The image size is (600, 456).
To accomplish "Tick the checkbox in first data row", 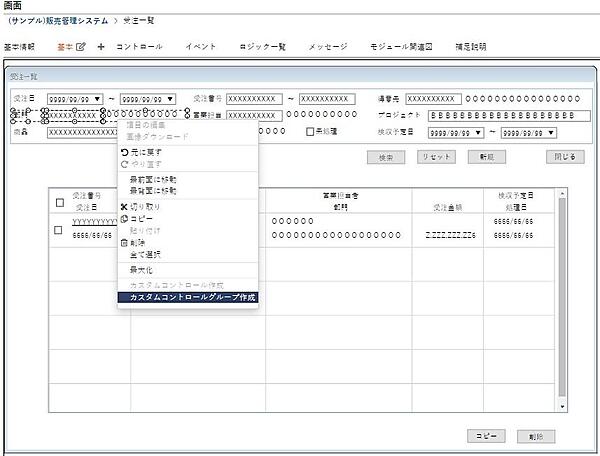I will point(59,230).
